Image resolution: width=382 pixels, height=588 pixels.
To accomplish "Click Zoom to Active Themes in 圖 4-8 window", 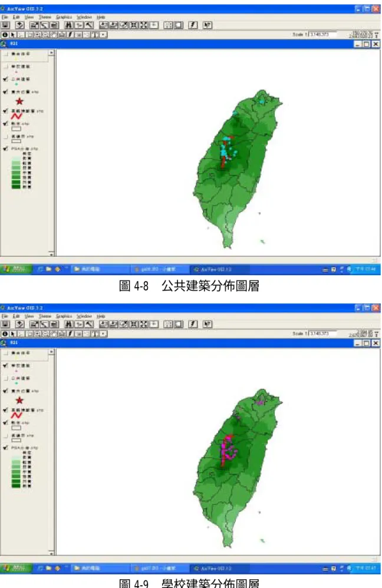I will pos(114,25).
